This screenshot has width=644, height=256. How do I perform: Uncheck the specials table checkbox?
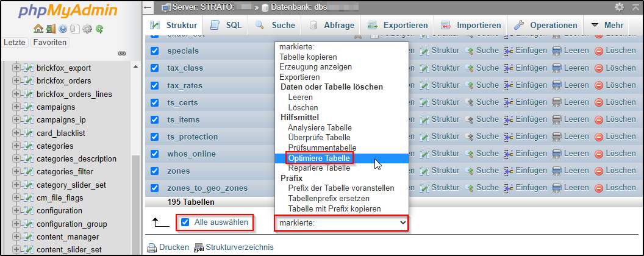[x=154, y=51]
